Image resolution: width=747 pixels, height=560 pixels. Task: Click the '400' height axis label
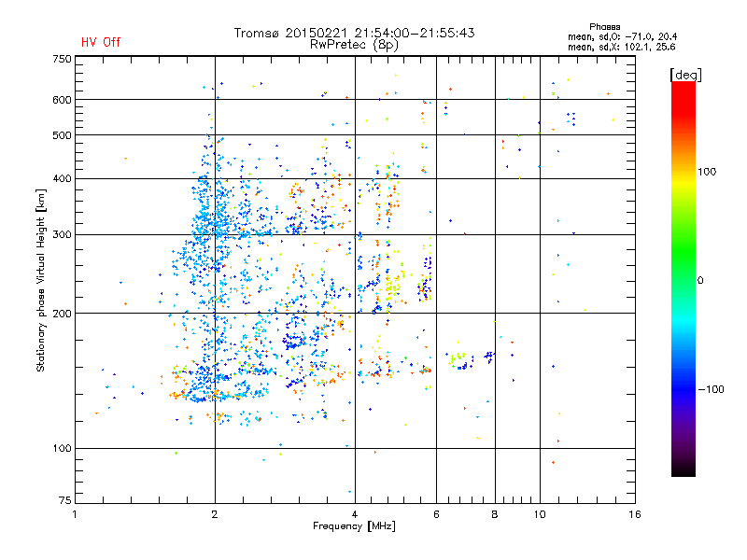pos(62,178)
